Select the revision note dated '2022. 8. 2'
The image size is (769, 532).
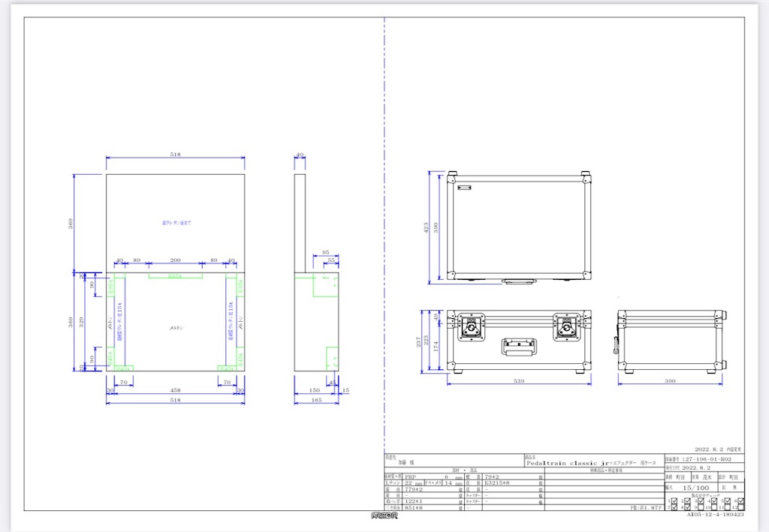[718, 449]
